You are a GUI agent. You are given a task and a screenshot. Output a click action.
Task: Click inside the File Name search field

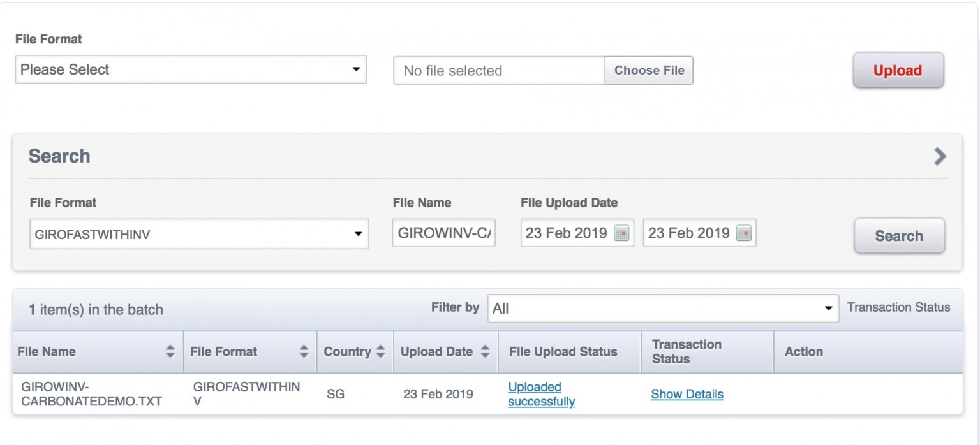coord(443,233)
